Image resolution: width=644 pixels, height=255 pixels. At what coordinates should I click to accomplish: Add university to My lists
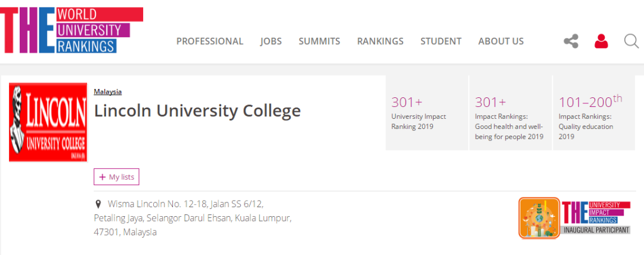tap(117, 177)
